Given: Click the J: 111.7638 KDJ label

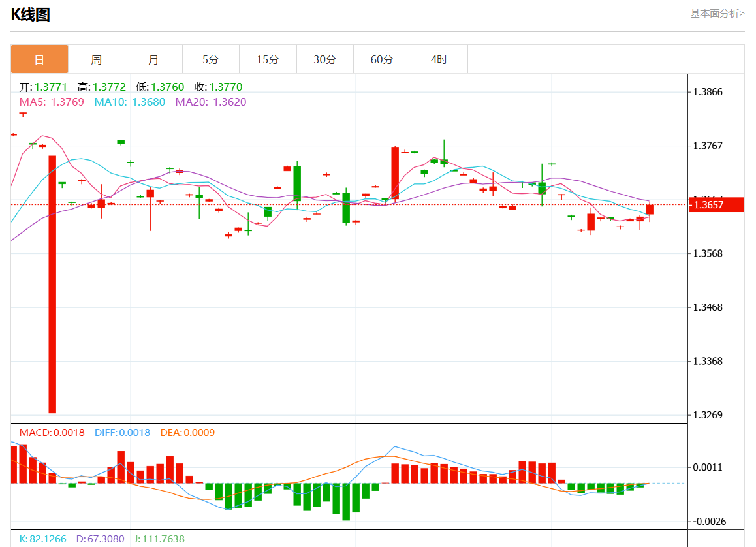Looking at the screenshot, I should [x=159, y=539].
